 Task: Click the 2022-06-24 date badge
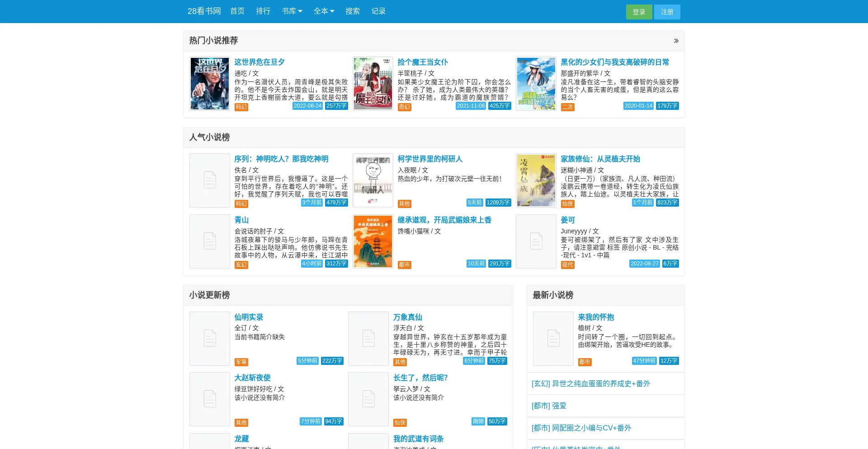click(x=307, y=106)
